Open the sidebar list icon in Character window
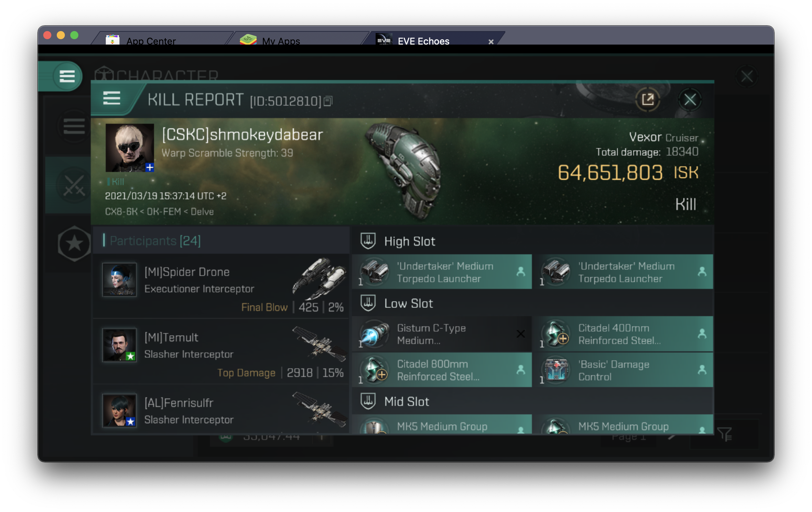The width and height of the screenshot is (812, 512). (x=74, y=126)
